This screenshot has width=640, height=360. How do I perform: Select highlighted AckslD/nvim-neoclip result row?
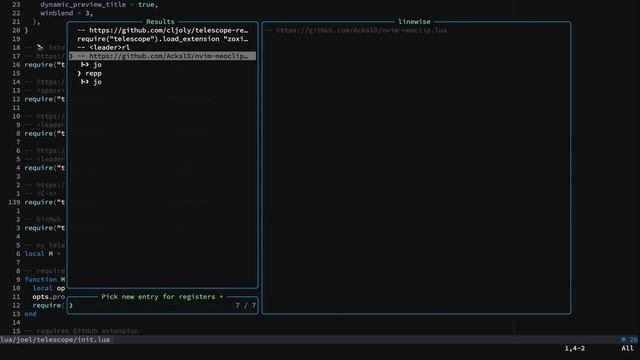[162, 56]
